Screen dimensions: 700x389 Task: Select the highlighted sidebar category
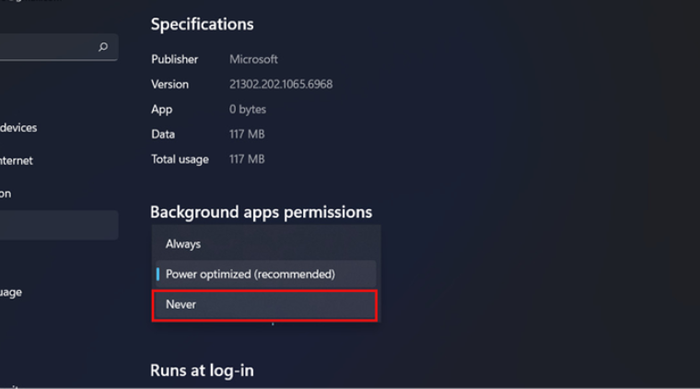click(59, 225)
